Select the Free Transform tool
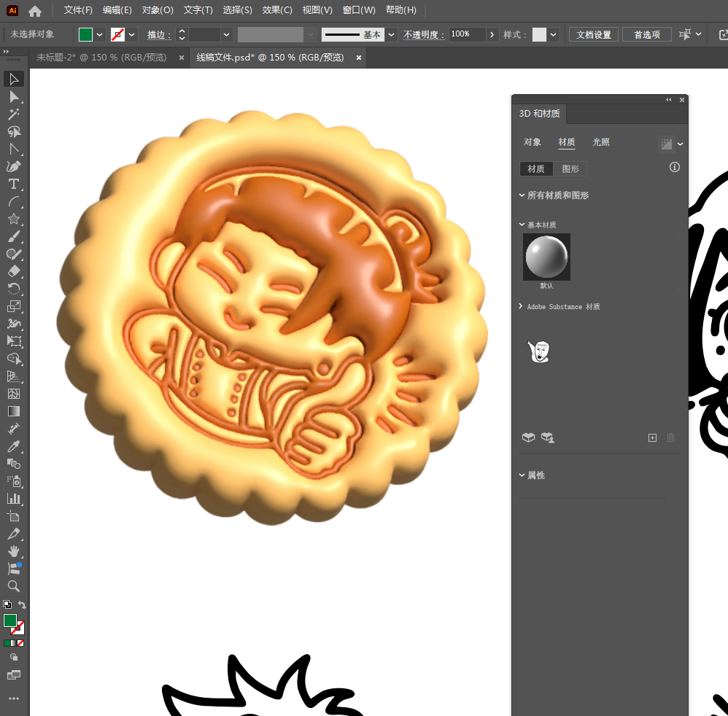This screenshot has width=728, height=716. click(x=14, y=341)
